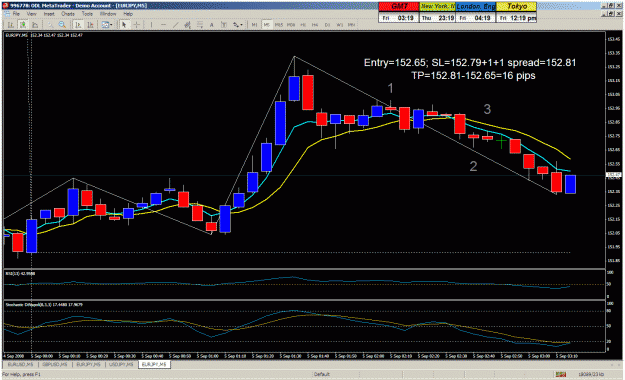
Task: Click the 'TP=152.81-152.65=16 pips' chart text
Action: (x=473, y=75)
